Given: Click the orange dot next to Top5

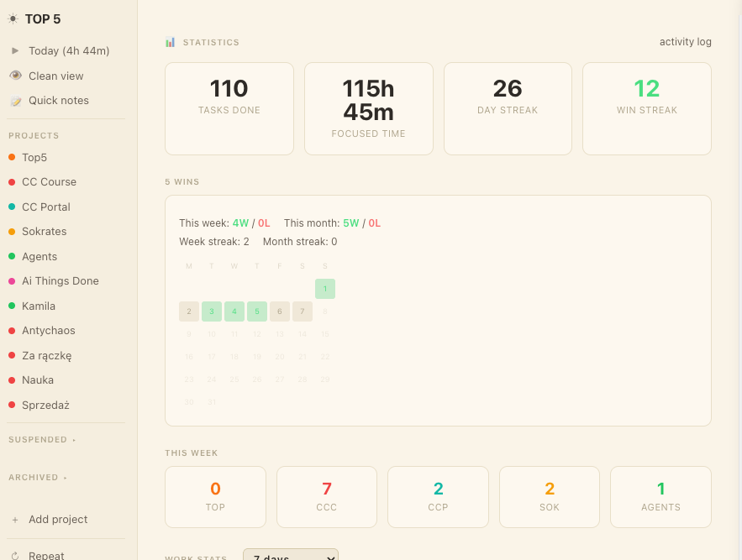Looking at the screenshot, I should [12, 157].
